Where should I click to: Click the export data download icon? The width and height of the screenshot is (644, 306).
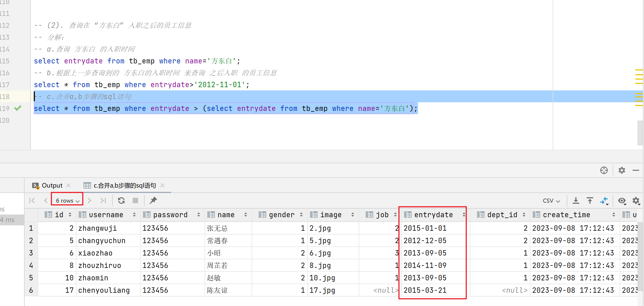tap(576, 200)
